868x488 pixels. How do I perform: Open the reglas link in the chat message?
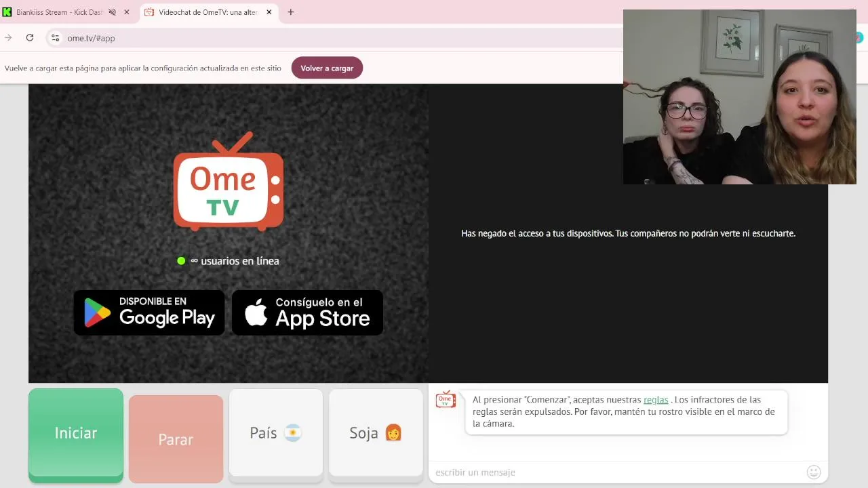pos(656,400)
